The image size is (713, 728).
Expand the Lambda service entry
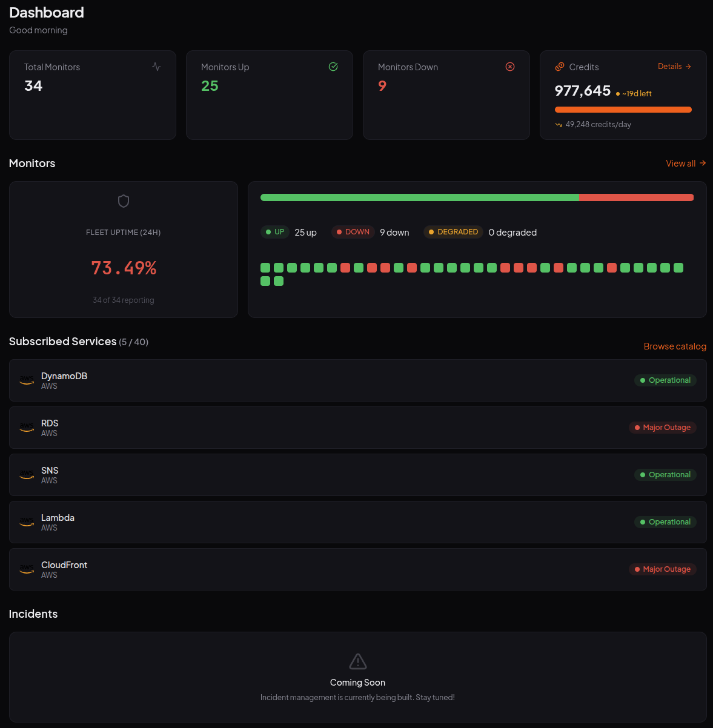357,521
